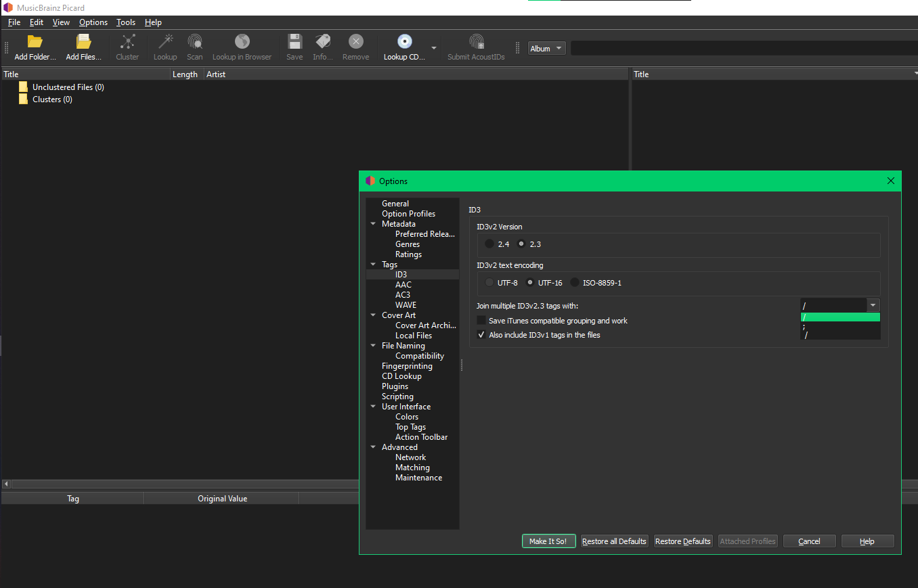
Task: Click the Cancel button
Action: point(809,541)
